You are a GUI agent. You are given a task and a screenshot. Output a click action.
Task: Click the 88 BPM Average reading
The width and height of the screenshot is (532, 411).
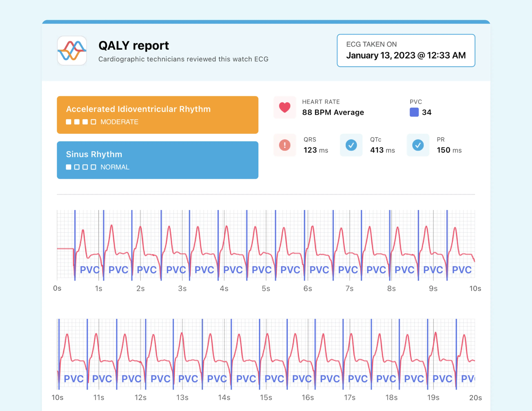(x=333, y=112)
